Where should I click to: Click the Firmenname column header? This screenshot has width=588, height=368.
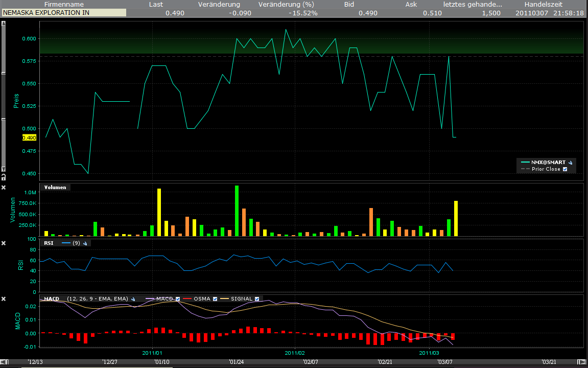pos(64,4)
